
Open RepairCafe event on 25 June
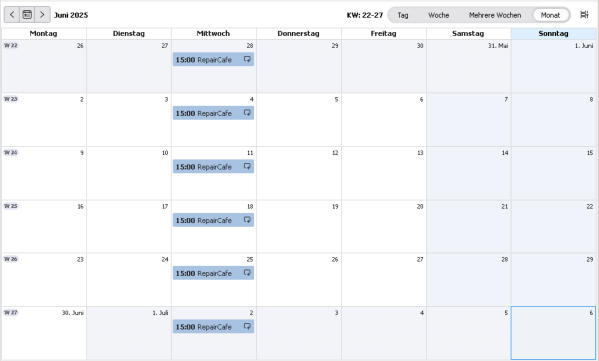(x=213, y=273)
